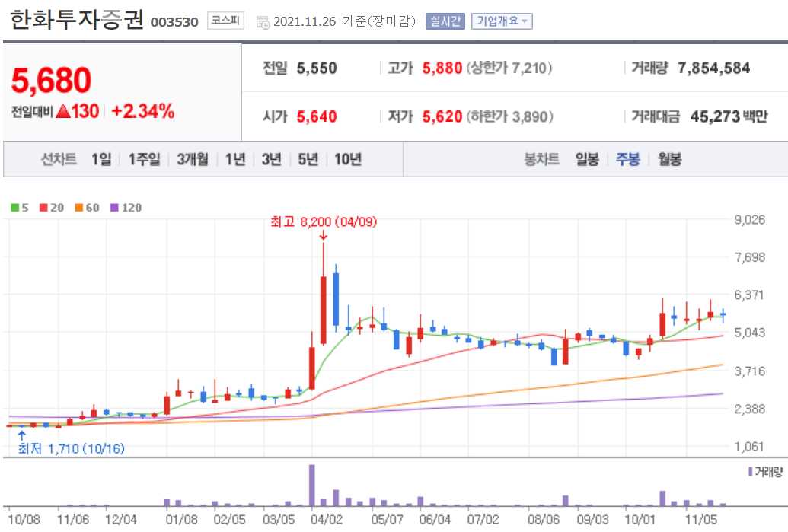Open the 기업개요 dropdown
Screen dimensions: 788x532
[x=502, y=21]
